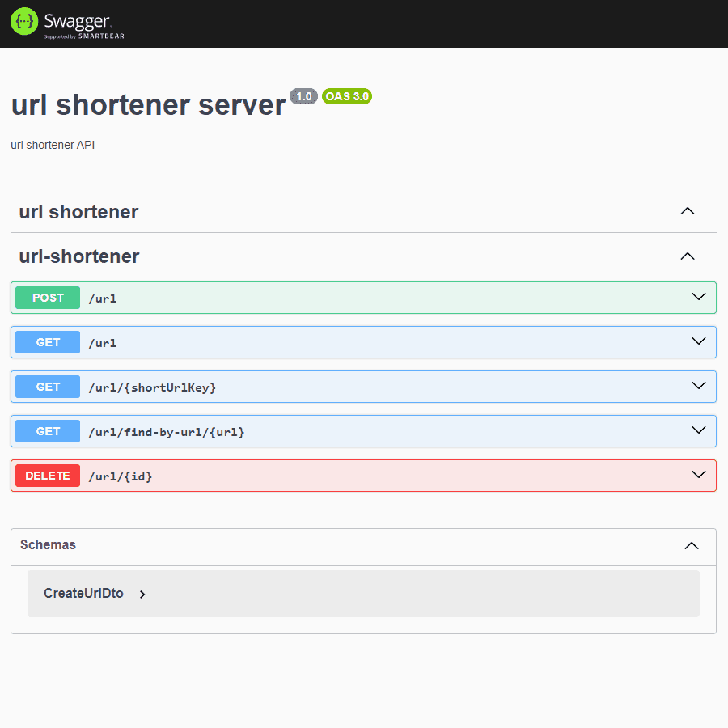Click the OAS 3.0 badge
728x728 pixels.
[x=347, y=96]
